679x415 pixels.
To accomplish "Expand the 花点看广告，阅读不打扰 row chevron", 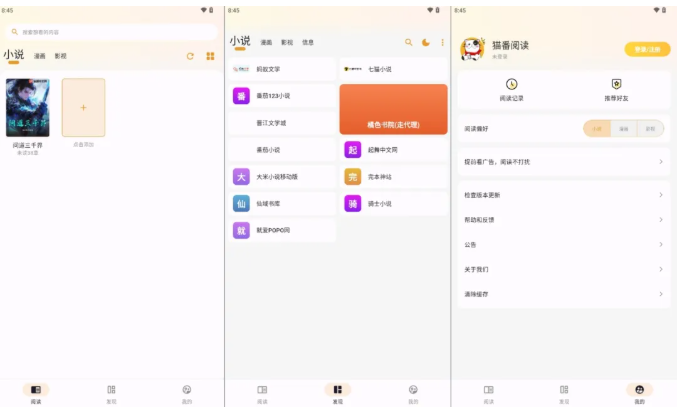I will [661, 162].
